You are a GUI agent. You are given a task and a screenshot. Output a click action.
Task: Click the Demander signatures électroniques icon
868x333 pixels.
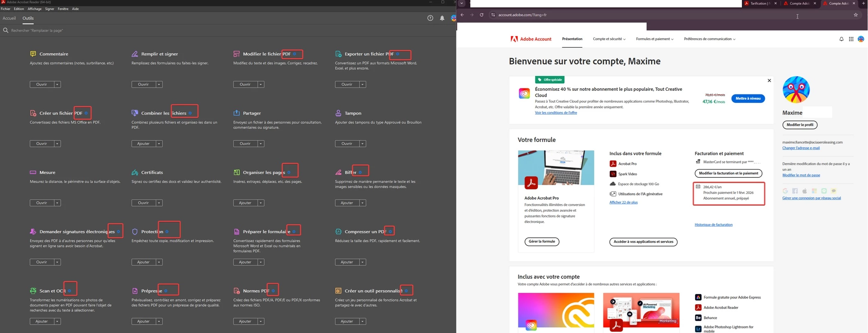pyautogui.click(x=33, y=232)
